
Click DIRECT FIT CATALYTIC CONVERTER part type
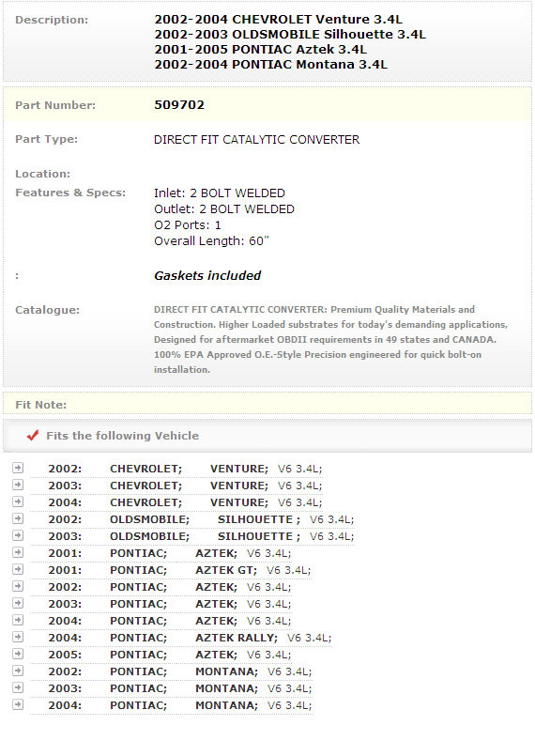coord(257,140)
